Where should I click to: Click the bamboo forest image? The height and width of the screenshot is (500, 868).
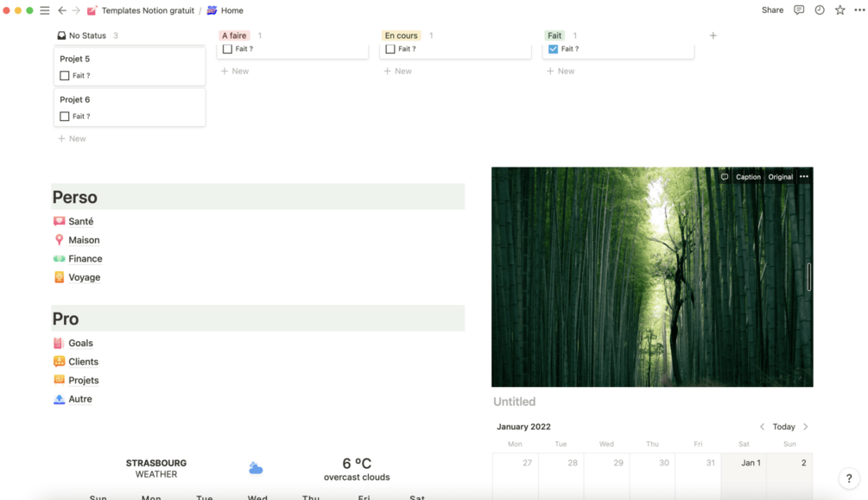click(x=652, y=277)
